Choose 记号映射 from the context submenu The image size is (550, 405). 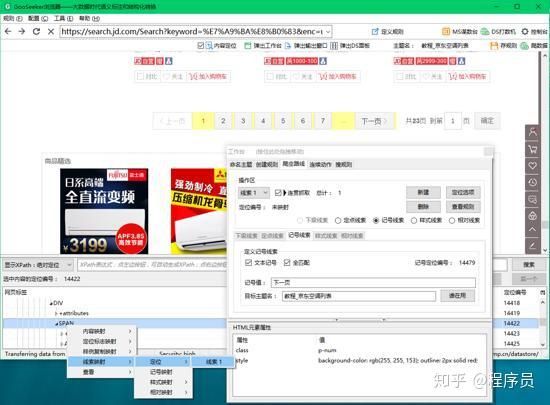161,372
